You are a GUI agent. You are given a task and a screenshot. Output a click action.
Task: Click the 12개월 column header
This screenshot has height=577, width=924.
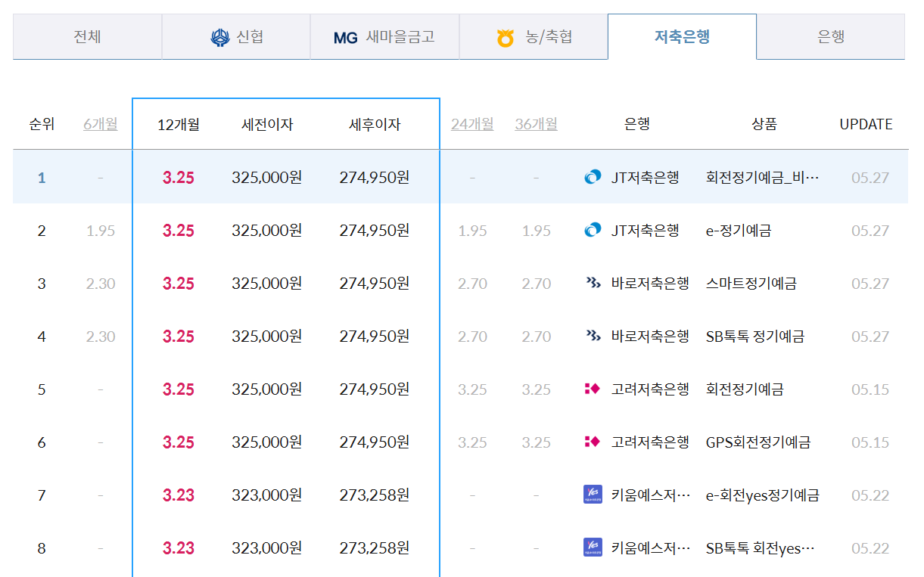(x=179, y=125)
